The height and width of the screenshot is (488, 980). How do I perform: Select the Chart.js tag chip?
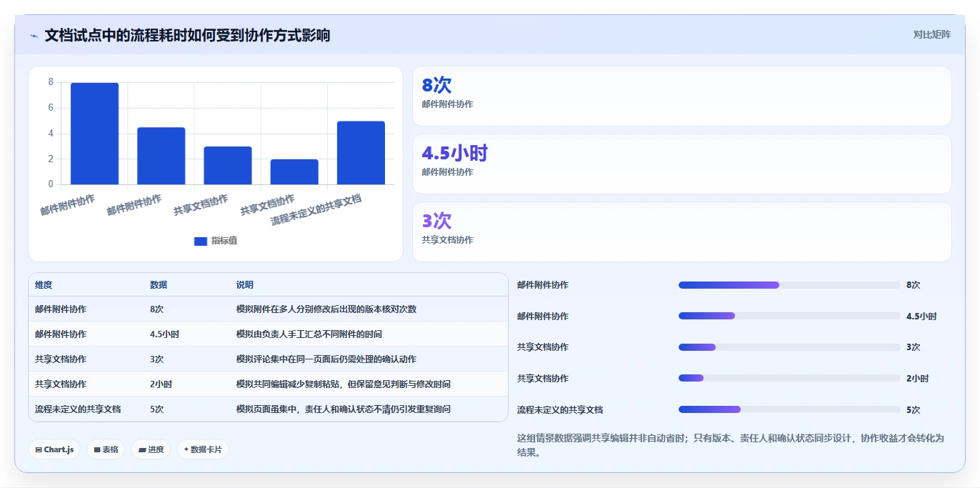[x=54, y=449]
